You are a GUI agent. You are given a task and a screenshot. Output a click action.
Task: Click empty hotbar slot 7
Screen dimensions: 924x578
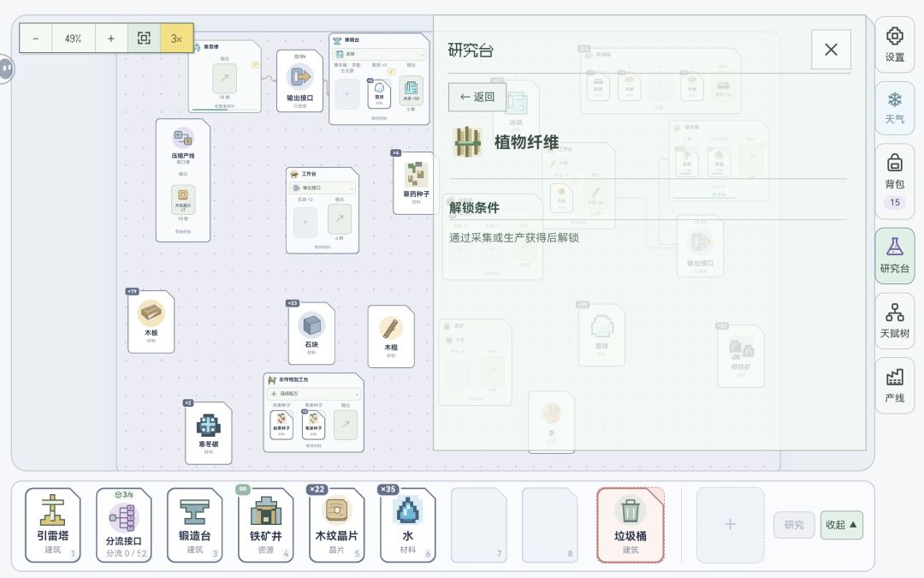click(x=479, y=525)
